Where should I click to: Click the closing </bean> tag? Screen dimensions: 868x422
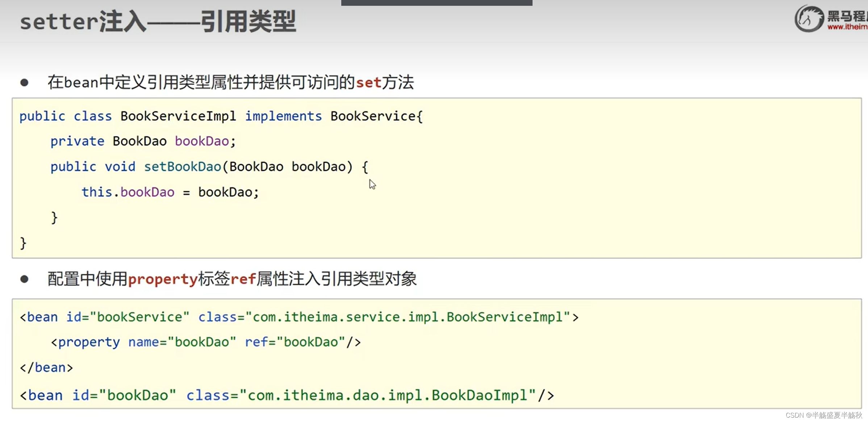(46, 368)
